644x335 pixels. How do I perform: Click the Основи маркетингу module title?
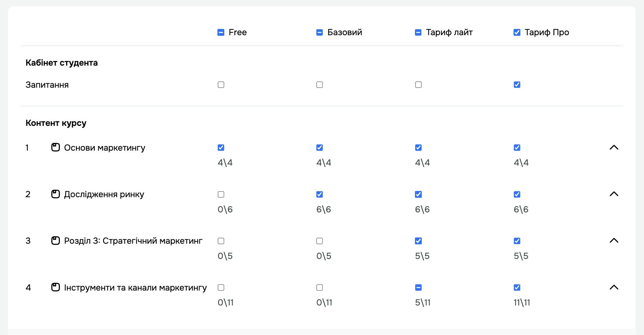pos(105,148)
